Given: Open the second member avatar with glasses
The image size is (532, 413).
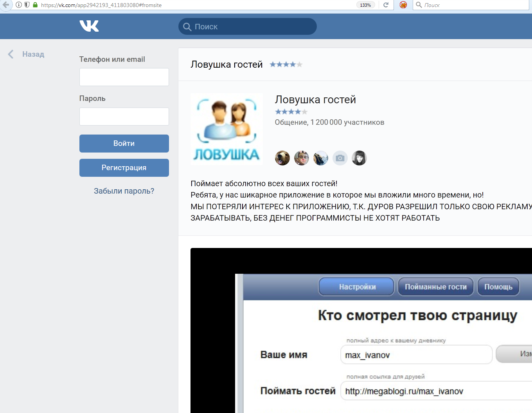Looking at the screenshot, I should click(302, 158).
